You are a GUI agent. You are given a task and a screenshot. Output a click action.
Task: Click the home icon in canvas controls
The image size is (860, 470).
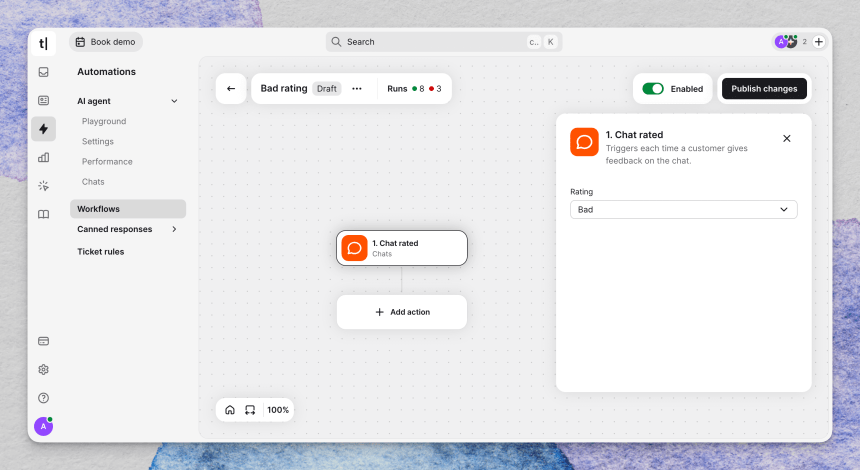230,410
